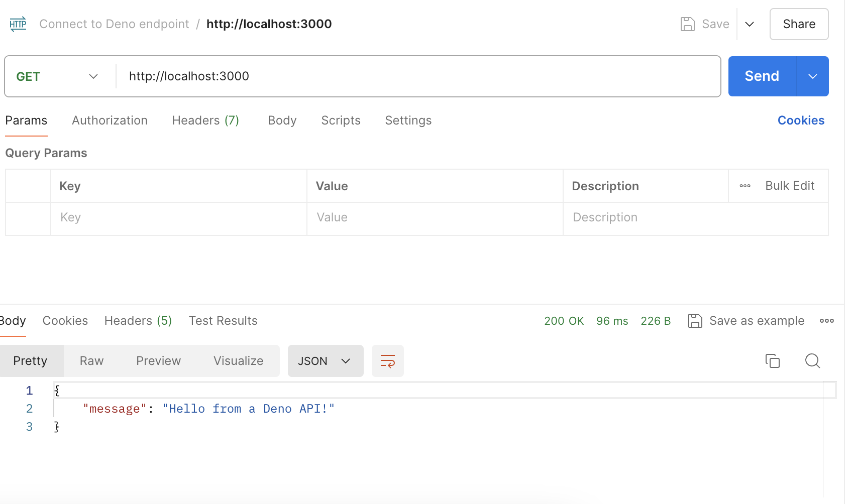Open the GET method dropdown
The height and width of the screenshot is (504, 851).
pyautogui.click(x=58, y=76)
